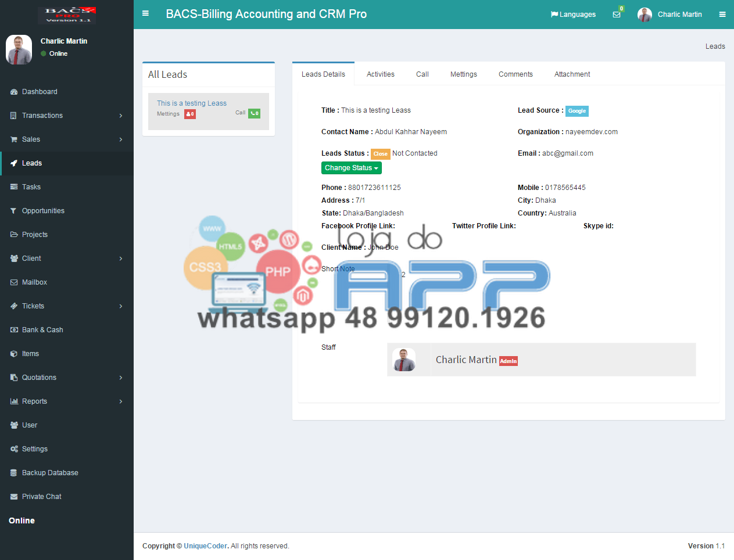Open the Change Status dropdown
Image resolution: width=734 pixels, height=560 pixels.
pyautogui.click(x=352, y=168)
